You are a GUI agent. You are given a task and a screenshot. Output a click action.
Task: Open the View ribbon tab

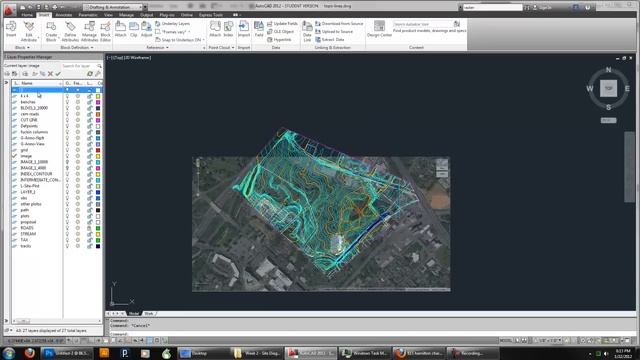(108, 15)
